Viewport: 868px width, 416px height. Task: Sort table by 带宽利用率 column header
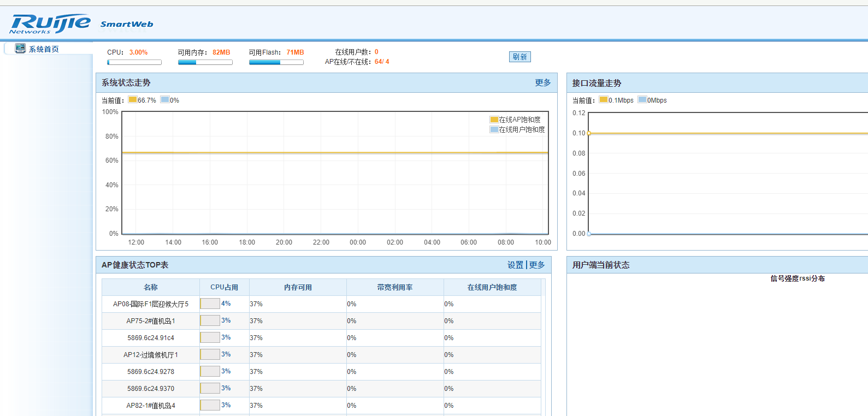pyautogui.click(x=395, y=287)
